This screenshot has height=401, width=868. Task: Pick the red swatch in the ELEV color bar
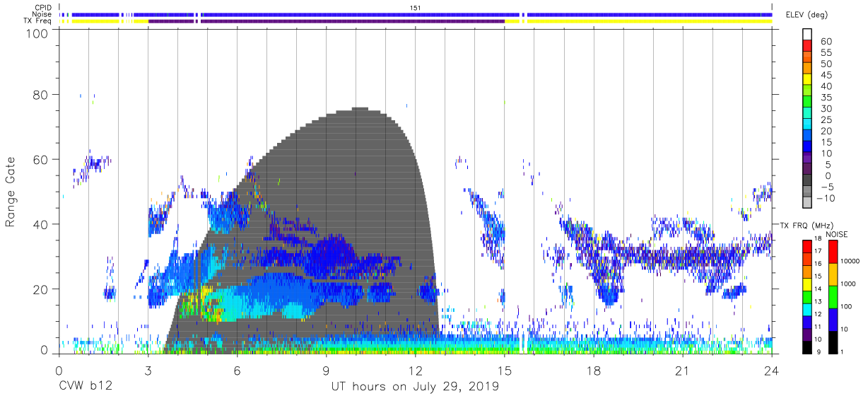coord(807,45)
